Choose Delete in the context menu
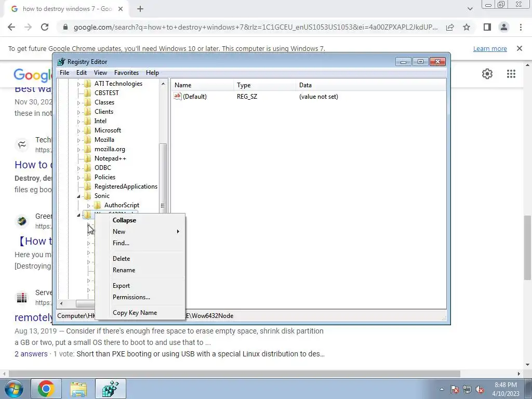Viewport: 532px width, 399px height. point(121,259)
